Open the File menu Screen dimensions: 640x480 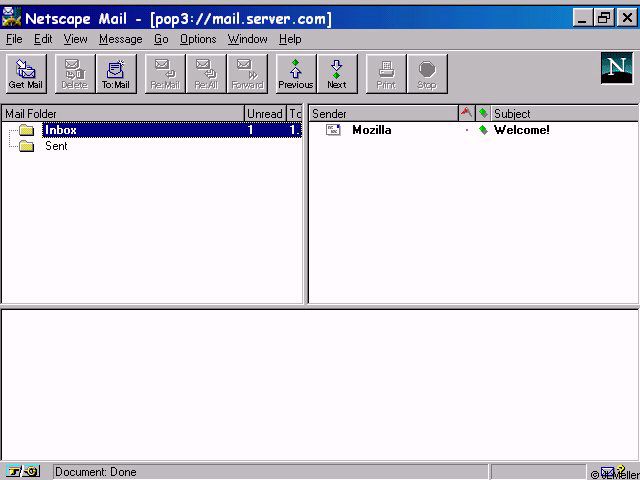click(14, 39)
